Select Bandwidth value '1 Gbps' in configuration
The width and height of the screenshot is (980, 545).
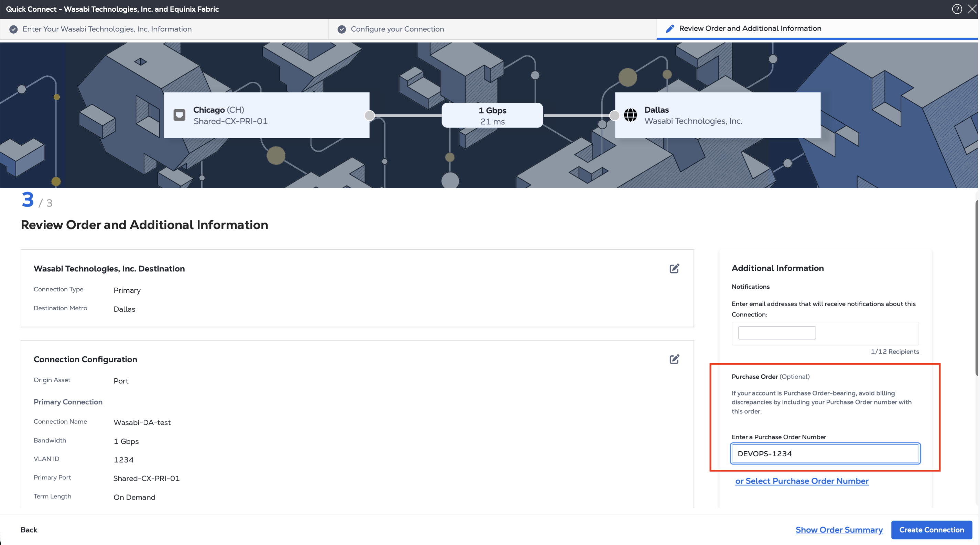tap(126, 441)
